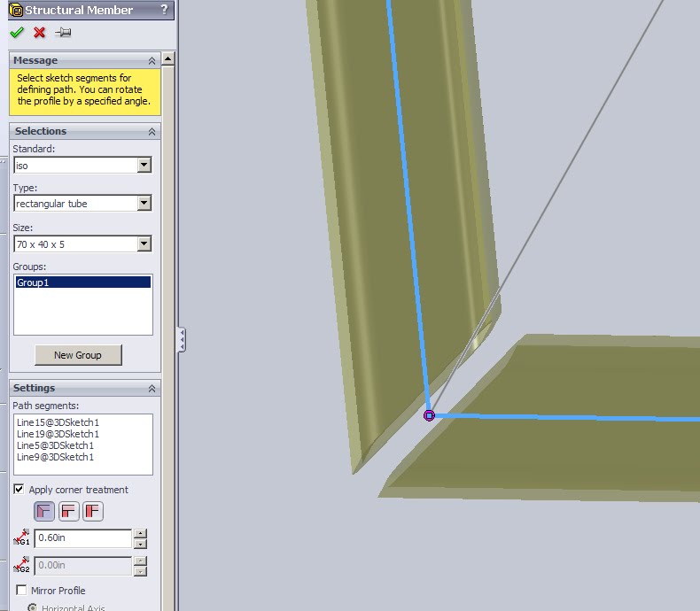
Task: Select End Miter corner treatment icon
Action: pyautogui.click(x=44, y=511)
